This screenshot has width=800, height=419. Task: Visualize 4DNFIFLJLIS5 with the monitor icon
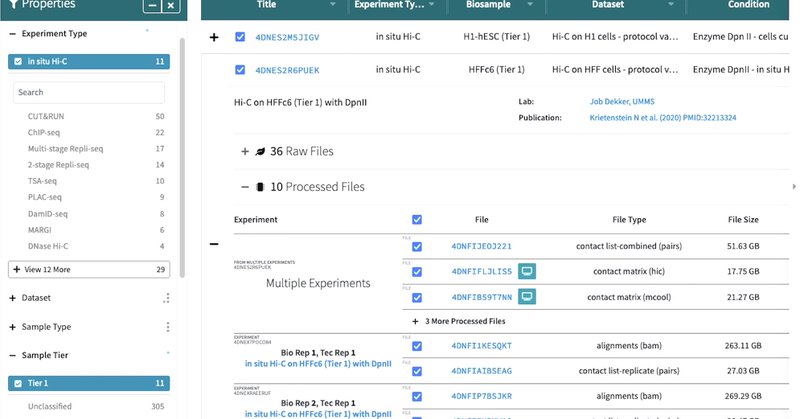(527, 271)
